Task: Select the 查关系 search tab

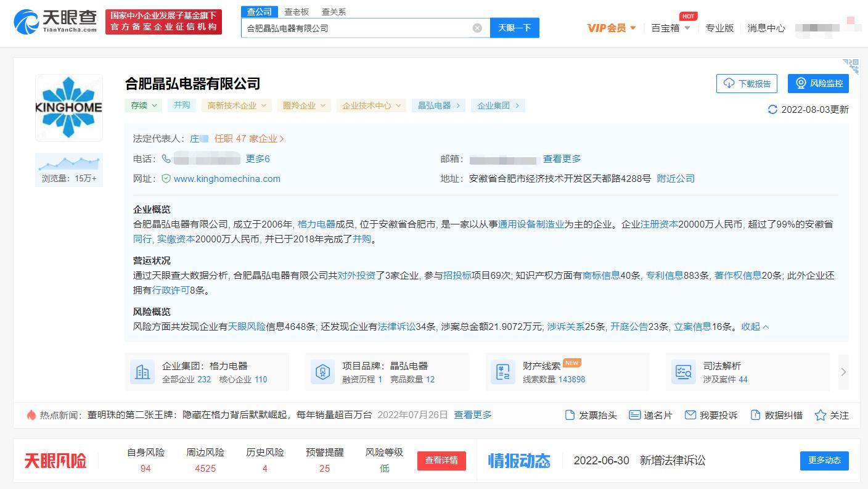Action: (334, 12)
